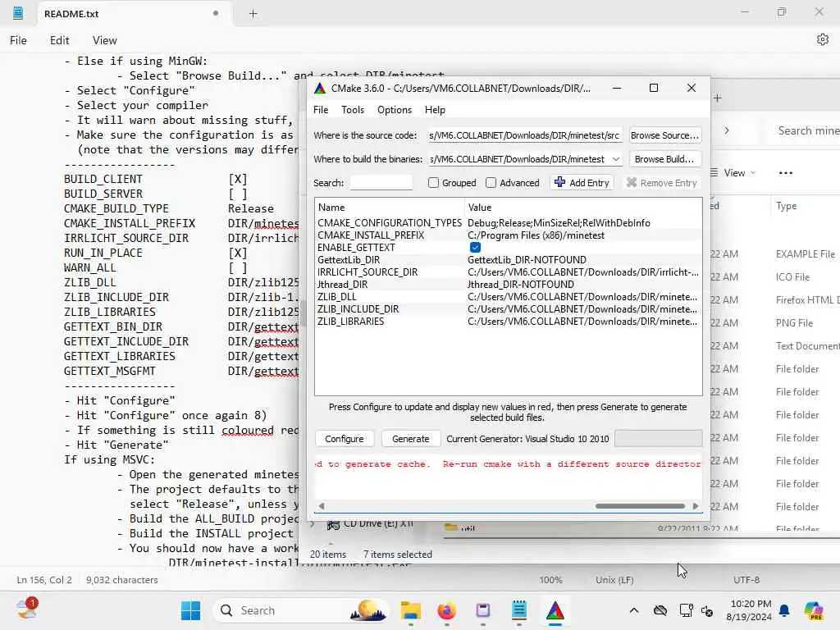Viewport: 840px width, 630px height.
Task: Select the IRRLICHT_SOURCE_DIR entry
Action: tap(509, 272)
